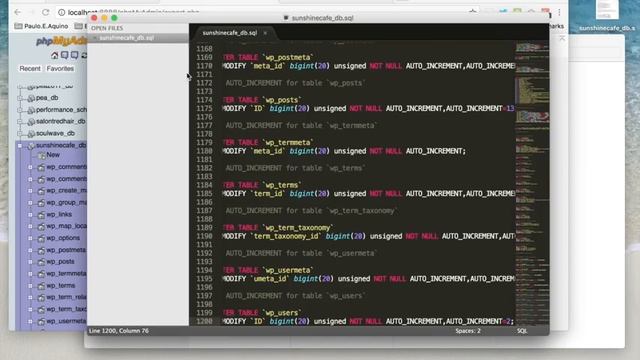The width and height of the screenshot is (640, 360).
Task: Open the wp_term_rela table link
Action: click(67, 297)
